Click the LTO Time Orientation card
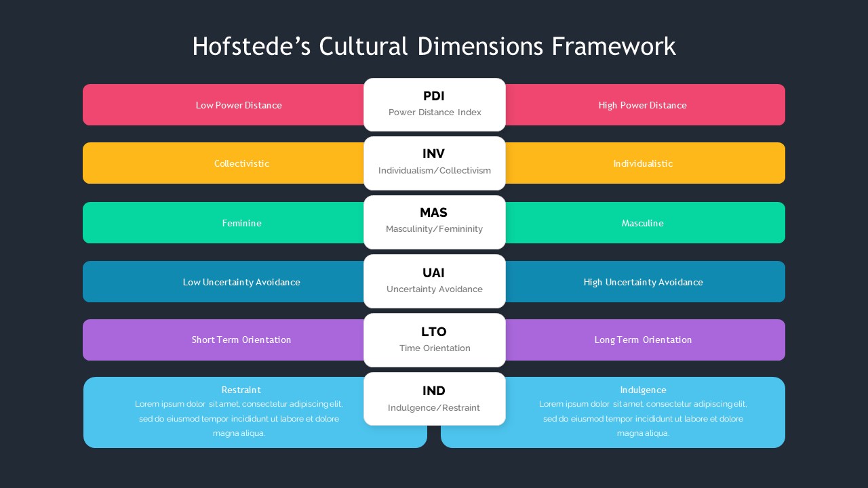The height and width of the screenshot is (488, 868). [435, 340]
